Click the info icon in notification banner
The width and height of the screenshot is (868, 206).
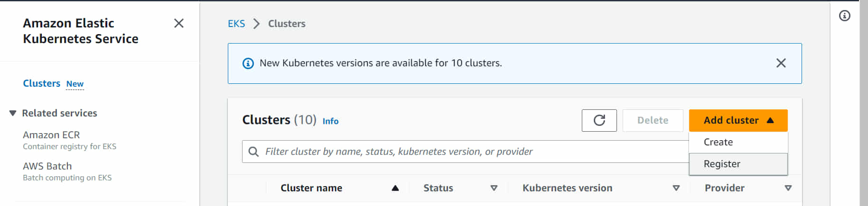248,63
